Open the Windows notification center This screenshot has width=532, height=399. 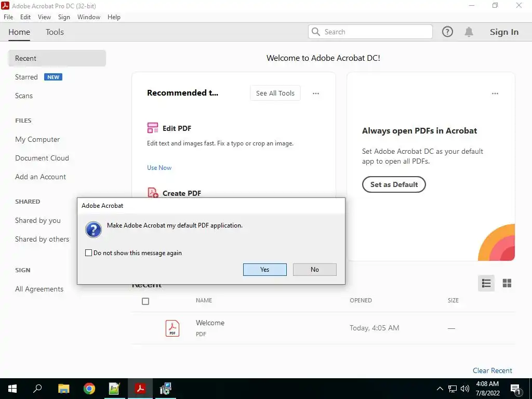coord(515,389)
